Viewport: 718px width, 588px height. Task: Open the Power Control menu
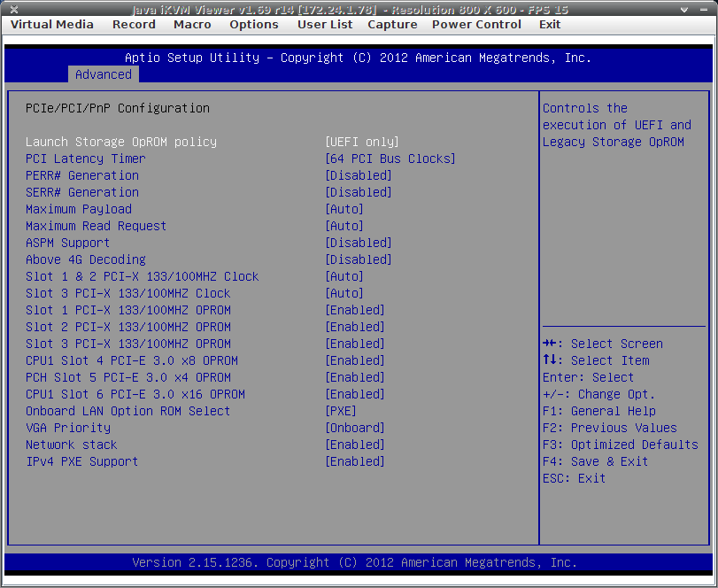(476, 24)
